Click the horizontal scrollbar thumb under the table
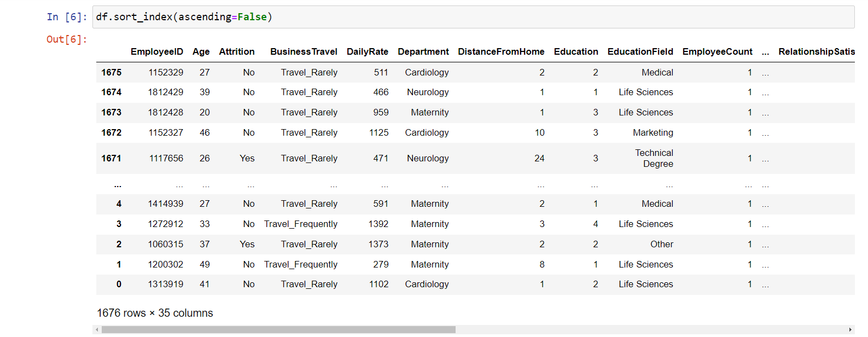Viewport: 868px width, 337px height. tap(278, 330)
